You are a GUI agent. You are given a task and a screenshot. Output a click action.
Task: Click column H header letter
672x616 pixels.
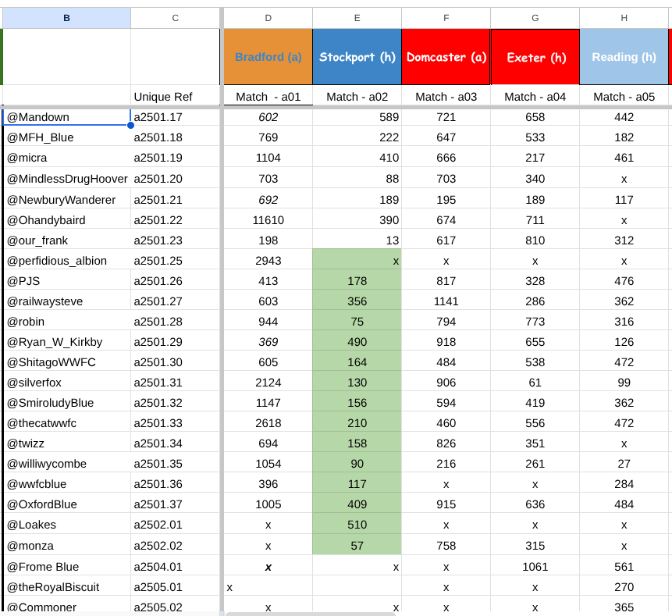pyautogui.click(x=624, y=17)
